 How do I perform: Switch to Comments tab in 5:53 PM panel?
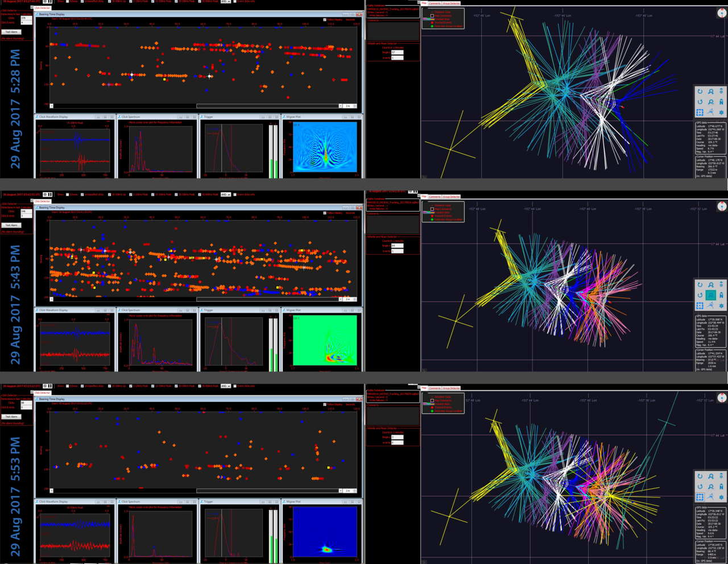click(x=435, y=388)
